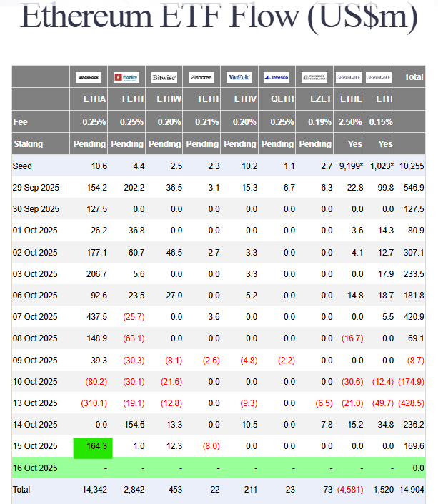Click the Franklin Templeton logo
The height and width of the screenshot is (504, 438).
(x=314, y=77)
